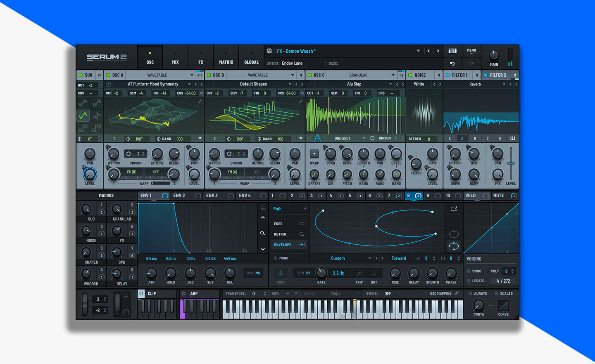Click the OSC A unison gear icon
Image resolution: width=595 pixels, height=364 pixels.
click(129, 154)
